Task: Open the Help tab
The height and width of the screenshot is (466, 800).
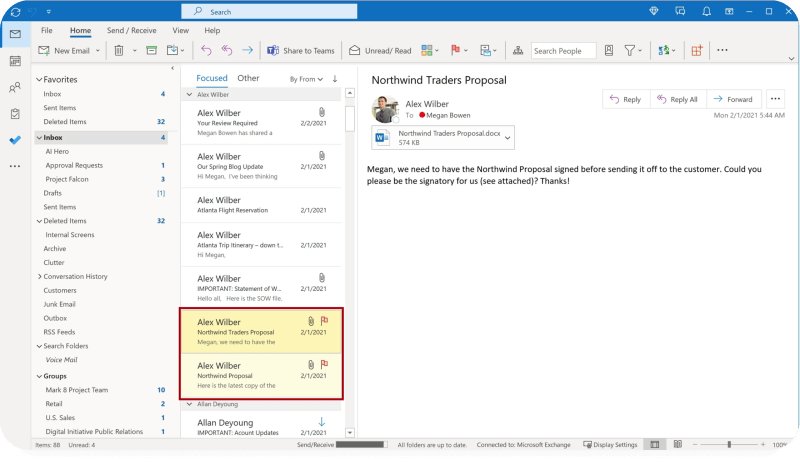Action: tap(212, 30)
